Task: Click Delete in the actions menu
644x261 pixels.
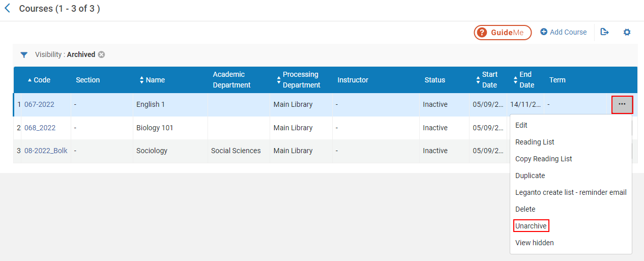Action: (525, 209)
